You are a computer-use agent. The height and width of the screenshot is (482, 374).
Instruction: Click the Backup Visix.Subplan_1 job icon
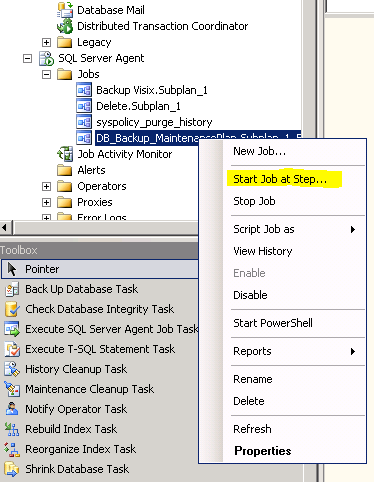84,90
